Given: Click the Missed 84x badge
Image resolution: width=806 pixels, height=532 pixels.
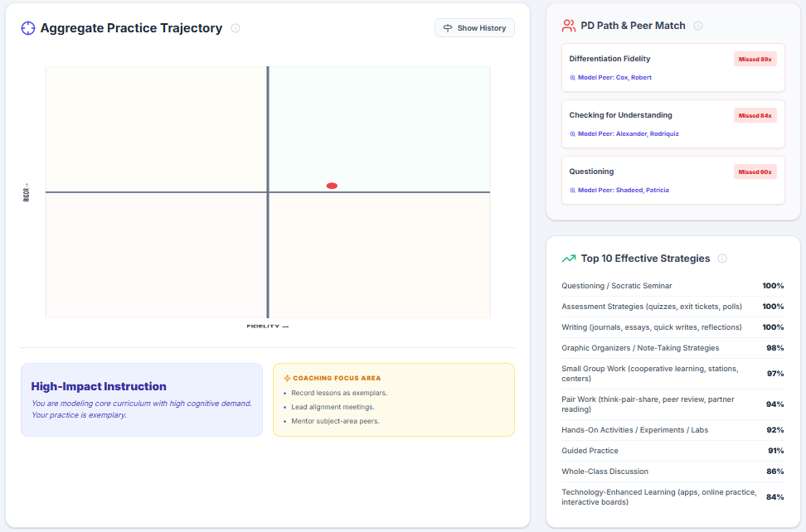Looking at the screenshot, I should coord(755,115).
